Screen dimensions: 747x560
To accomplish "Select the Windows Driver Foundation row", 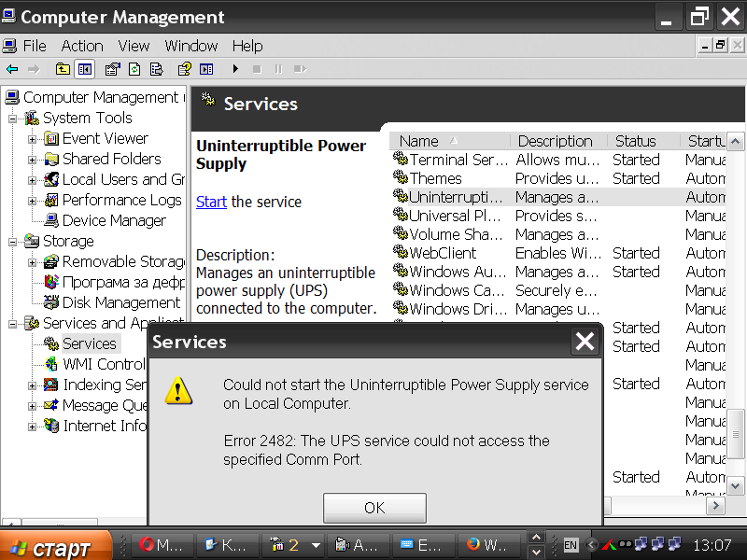I will [558, 309].
